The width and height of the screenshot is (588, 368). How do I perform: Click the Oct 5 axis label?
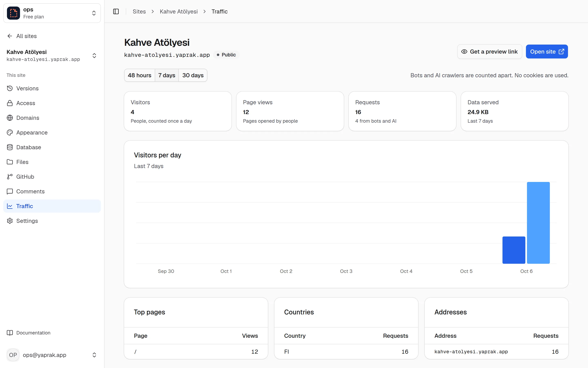click(x=466, y=271)
